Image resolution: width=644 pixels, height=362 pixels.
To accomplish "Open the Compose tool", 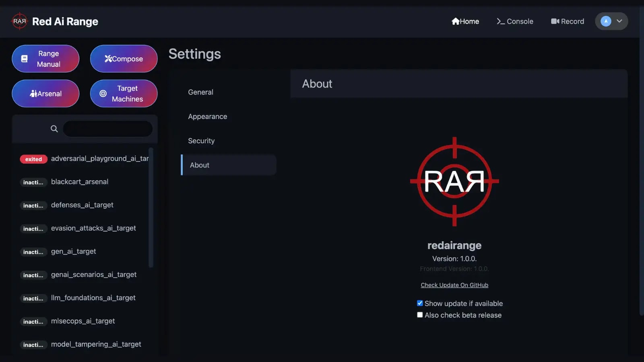I will click(x=124, y=58).
